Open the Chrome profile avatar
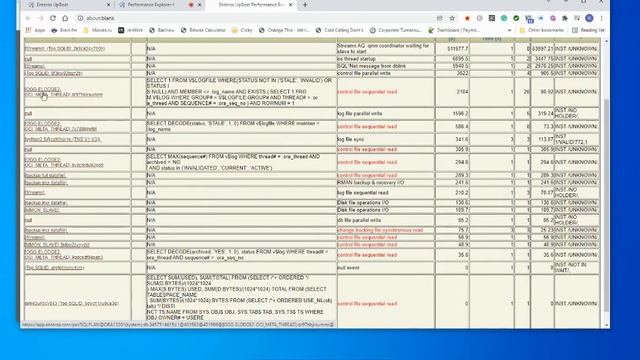Screen dimensions: 640x360 coord(589,18)
